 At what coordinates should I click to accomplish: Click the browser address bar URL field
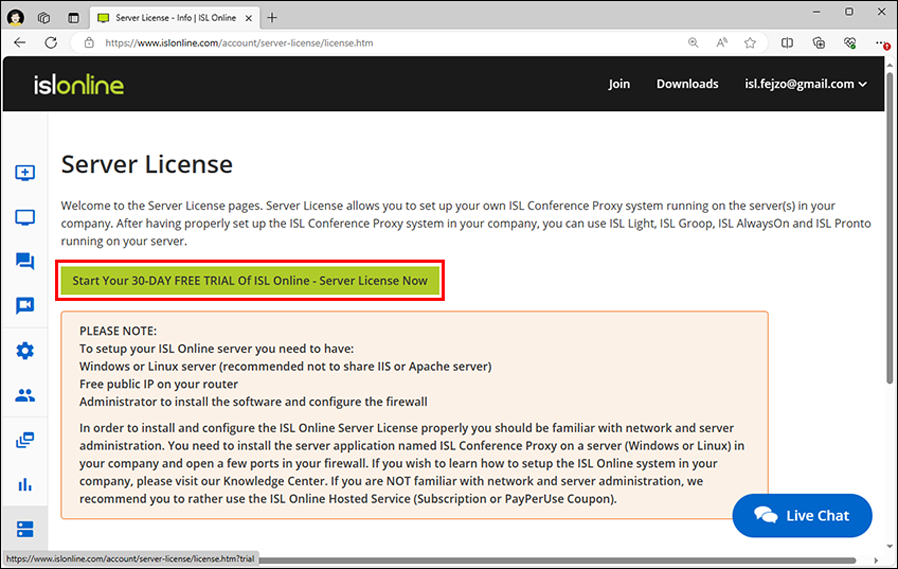pos(380,43)
